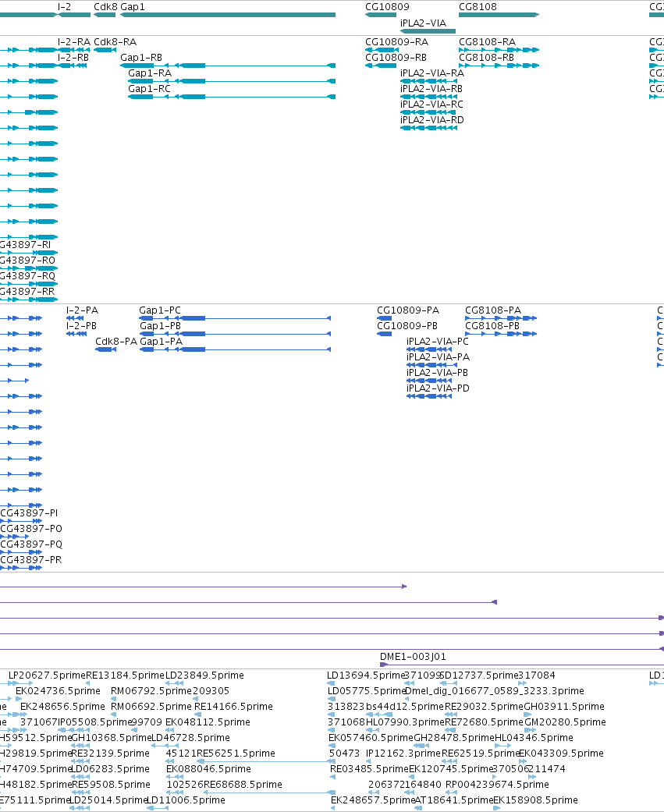Click the Gap1-PA protein feature
Image resolution: width=664 pixels, height=812 pixels.
(x=235, y=349)
